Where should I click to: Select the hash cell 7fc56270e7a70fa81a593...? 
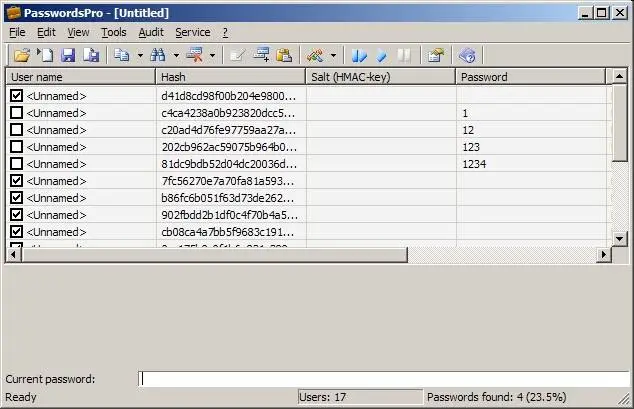click(x=231, y=181)
